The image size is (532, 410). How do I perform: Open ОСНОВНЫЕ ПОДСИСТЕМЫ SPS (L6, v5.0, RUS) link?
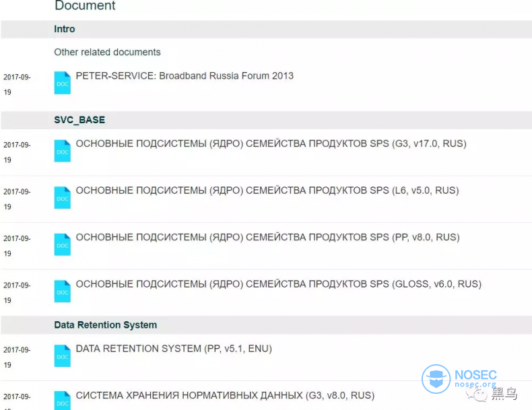point(267,191)
